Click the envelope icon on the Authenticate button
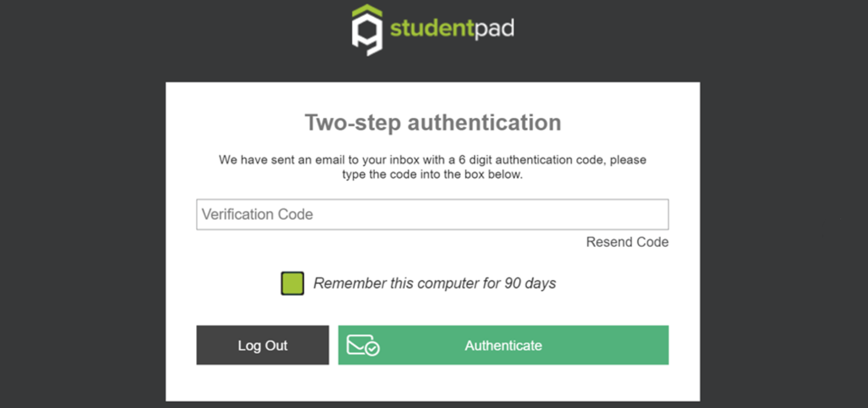The width and height of the screenshot is (868, 408). pos(359,344)
